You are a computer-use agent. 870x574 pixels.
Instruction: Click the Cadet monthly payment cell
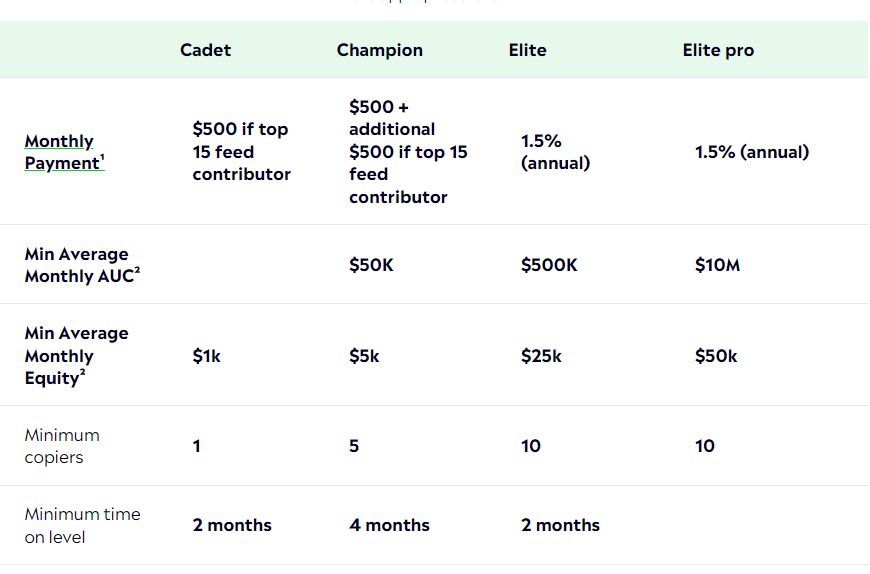pos(241,152)
